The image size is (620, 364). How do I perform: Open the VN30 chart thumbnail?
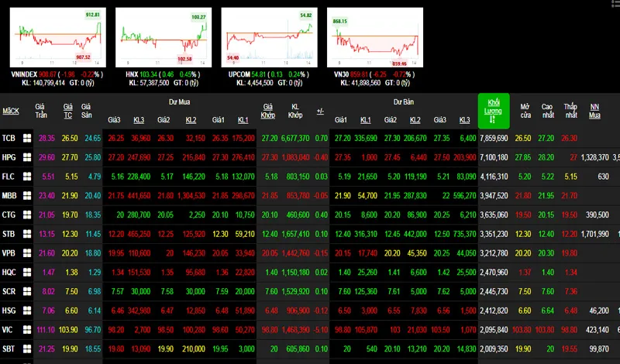[x=375, y=37]
